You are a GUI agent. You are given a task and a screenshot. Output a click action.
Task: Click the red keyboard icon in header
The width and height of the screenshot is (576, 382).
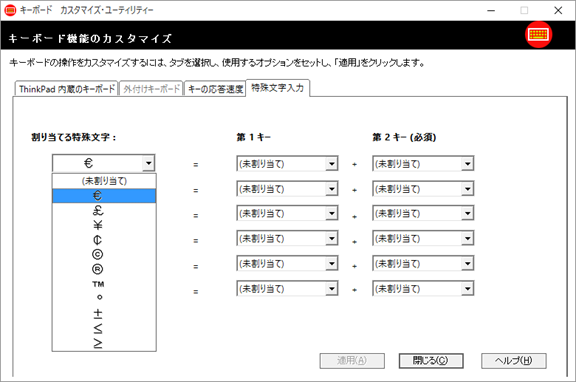(538, 35)
